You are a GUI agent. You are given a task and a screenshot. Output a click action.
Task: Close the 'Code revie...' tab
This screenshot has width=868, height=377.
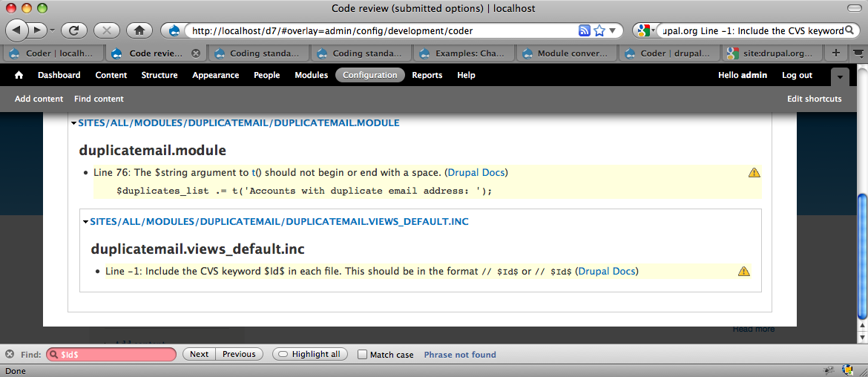click(195, 53)
